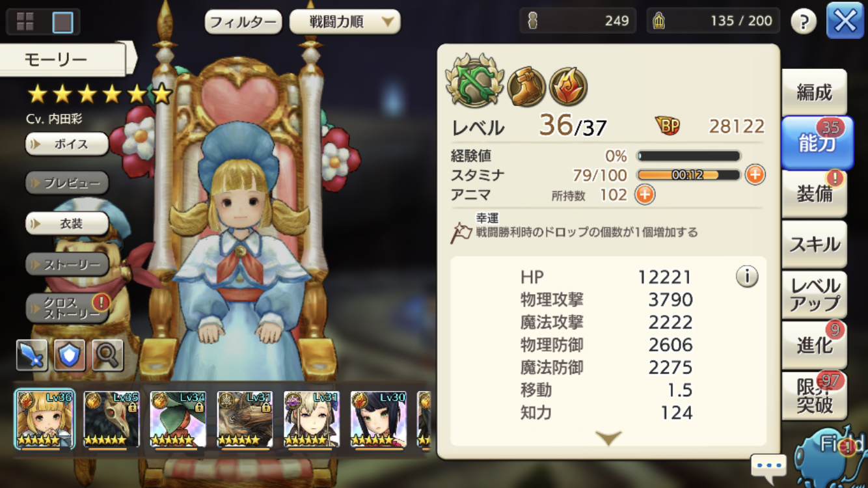The height and width of the screenshot is (488, 868).
Task: Select single-unit view layout icon
Action: 63,22
